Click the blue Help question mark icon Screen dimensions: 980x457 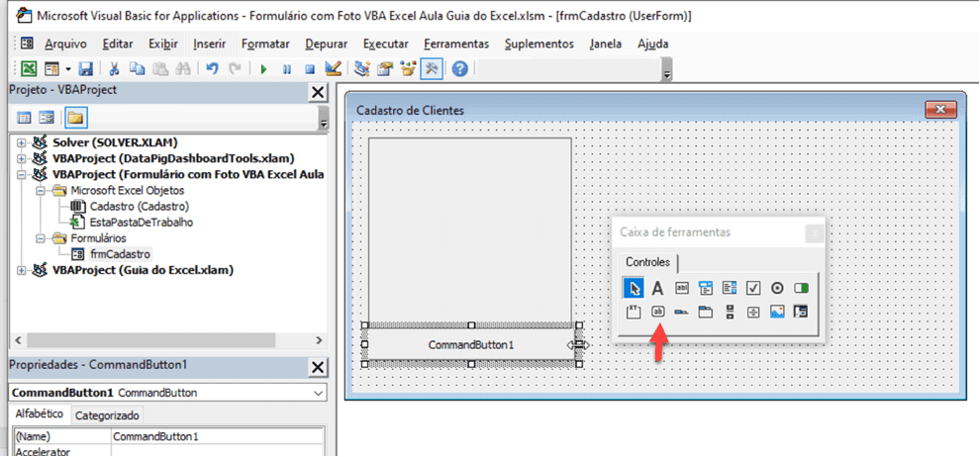click(x=460, y=68)
